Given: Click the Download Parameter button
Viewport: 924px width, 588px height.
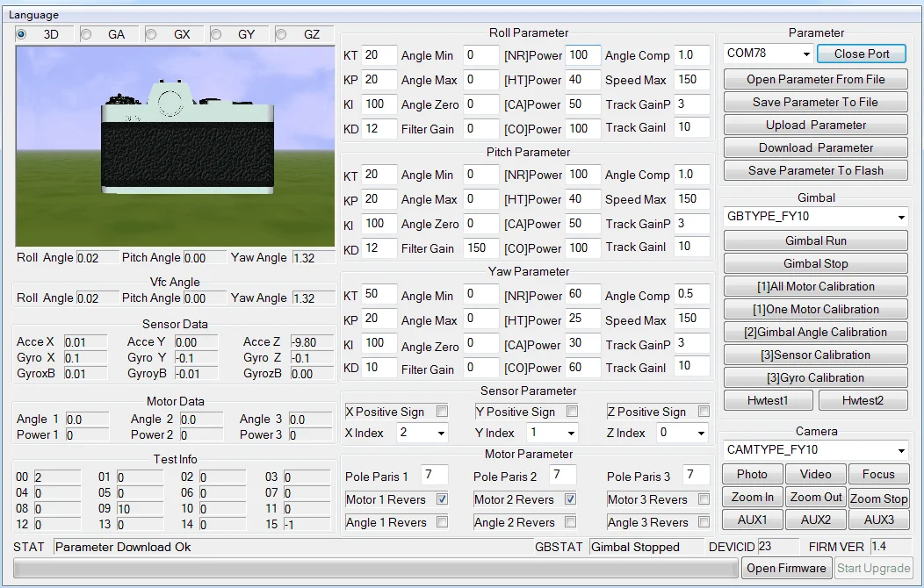Looking at the screenshot, I should click(816, 147).
